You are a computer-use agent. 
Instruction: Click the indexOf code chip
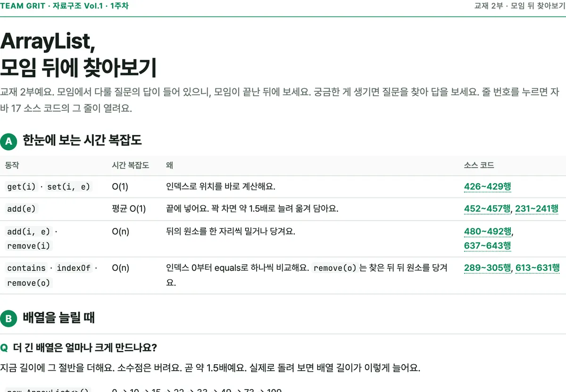(74, 268)
